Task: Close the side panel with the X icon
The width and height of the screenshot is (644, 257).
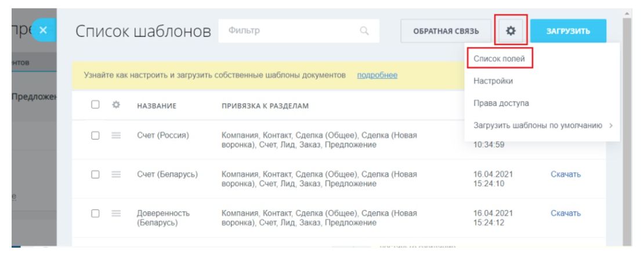Action: (x=42, y=30)
